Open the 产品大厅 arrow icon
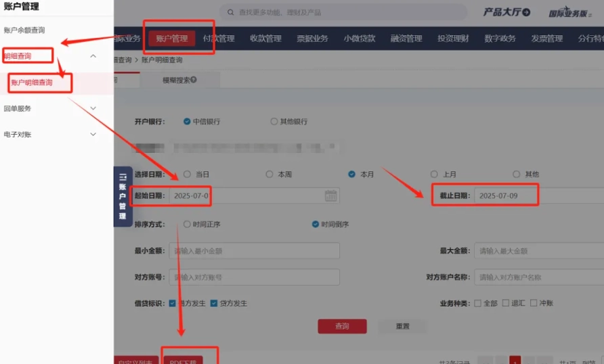This screenshot has height=364, width=604. click(x=526, y=12)
